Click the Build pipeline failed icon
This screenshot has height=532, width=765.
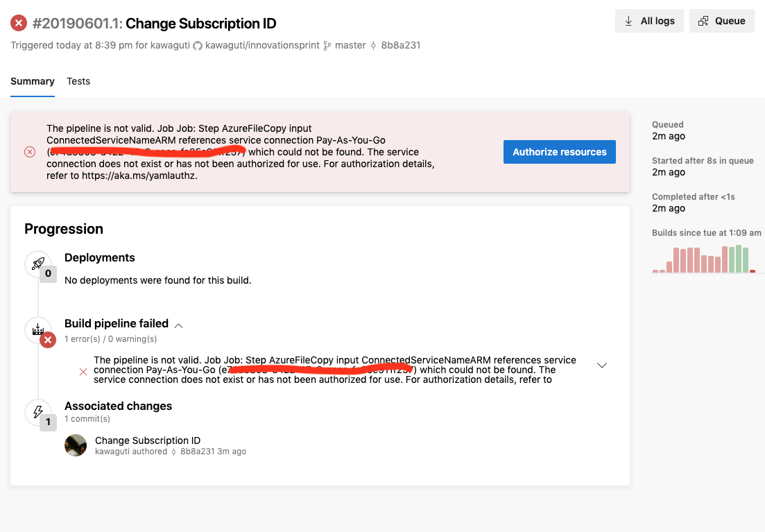click(38, 330)
